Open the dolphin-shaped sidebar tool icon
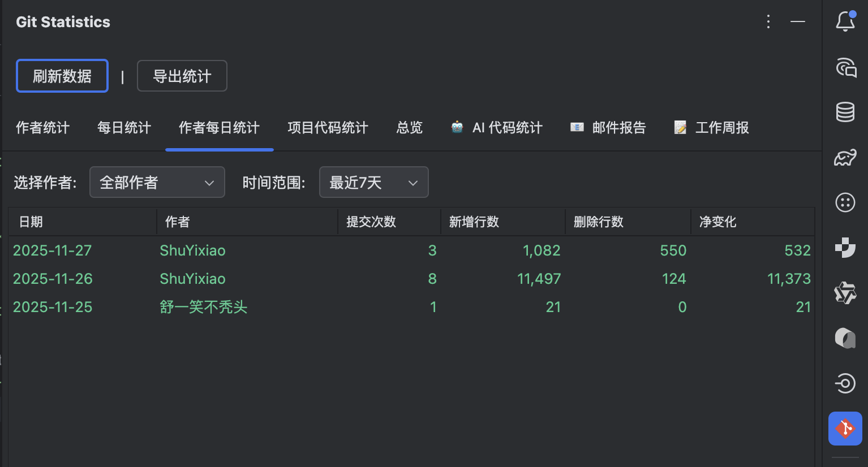The image size is (868, 467). coord(845,157)
